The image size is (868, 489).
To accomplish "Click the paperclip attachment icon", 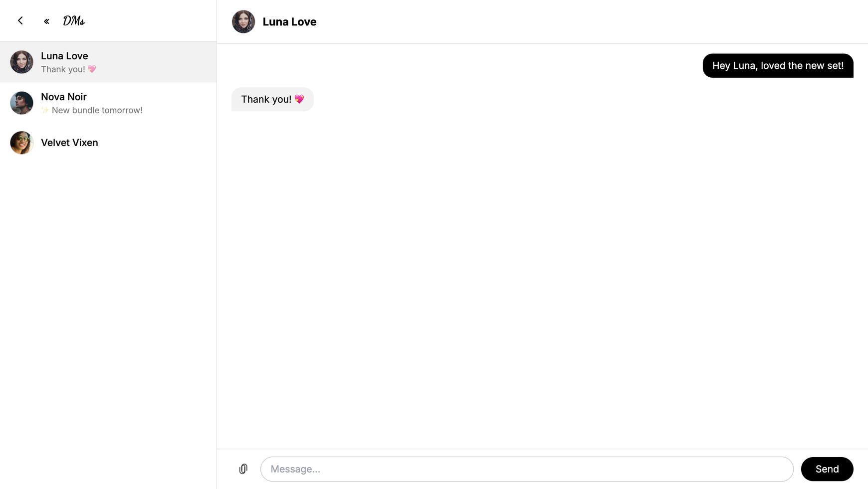I will coord(243,469).
